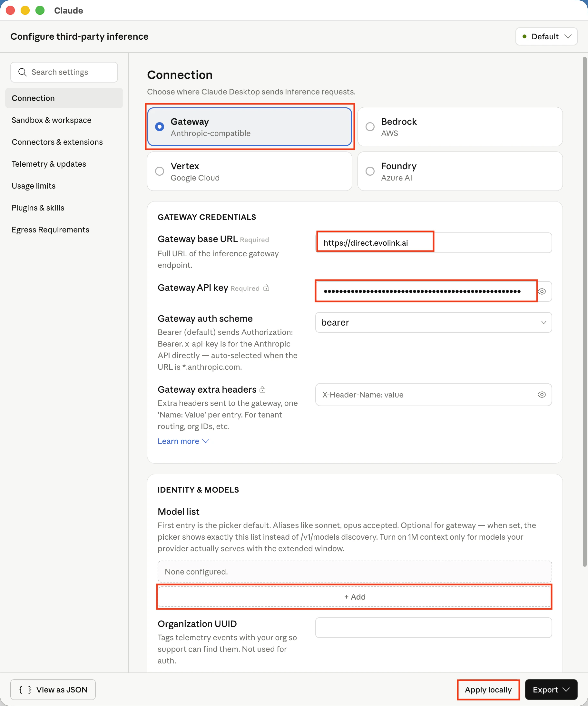Add a new model list entry
The width and height of the screenshot is (588, 706).
click(x=355, y=597)
